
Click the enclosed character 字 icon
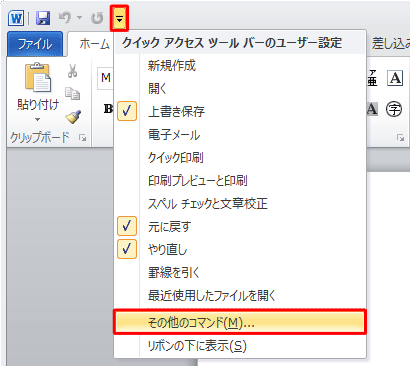pos(394,109)
